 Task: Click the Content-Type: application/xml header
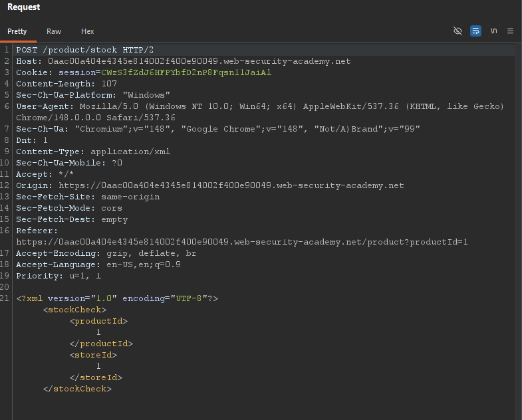[93, 152]
